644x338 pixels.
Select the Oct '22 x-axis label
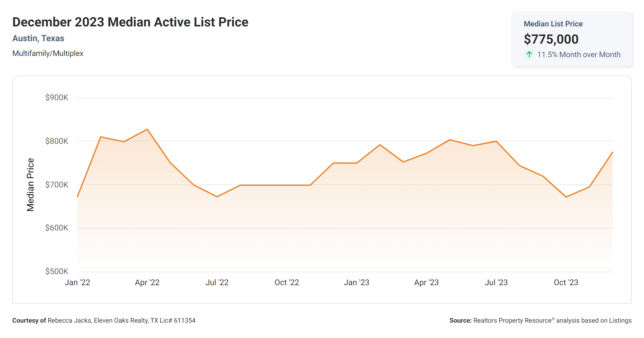[287, 282]
